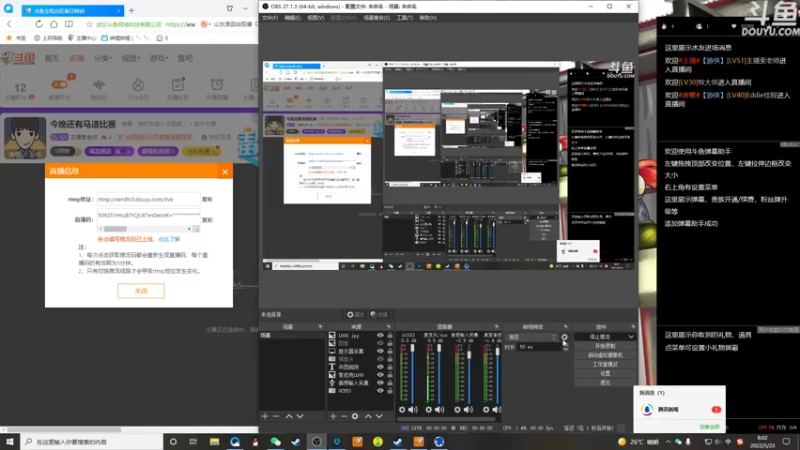Screen dimensions: 800x450
Task: Open the flame icon on Douyu dashboard
Action: pos(138,85)
